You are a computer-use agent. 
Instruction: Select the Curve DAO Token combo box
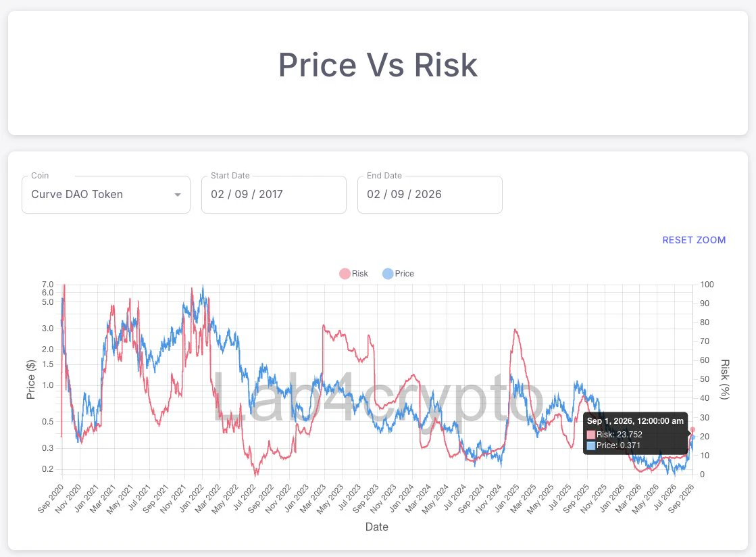tap(106, 195)
